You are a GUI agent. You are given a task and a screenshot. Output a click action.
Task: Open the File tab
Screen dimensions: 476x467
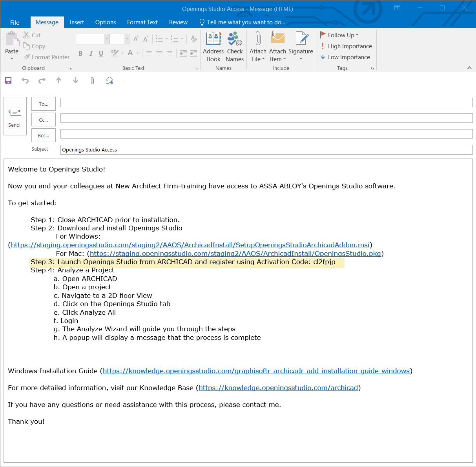15,22
